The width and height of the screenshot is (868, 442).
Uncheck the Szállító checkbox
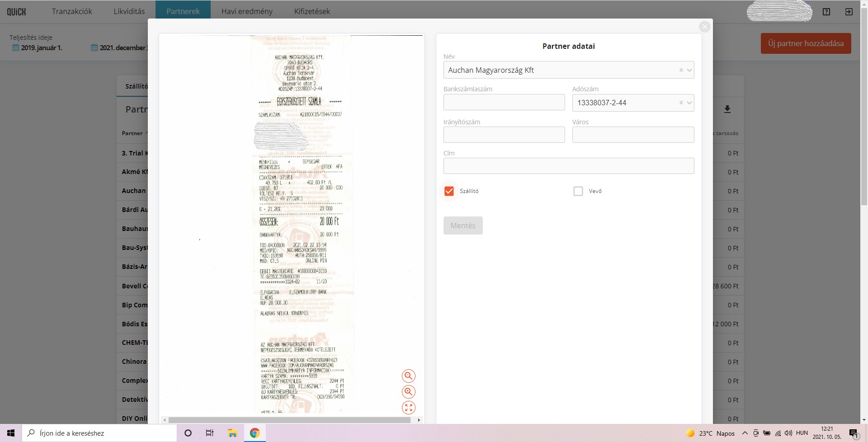449,191
